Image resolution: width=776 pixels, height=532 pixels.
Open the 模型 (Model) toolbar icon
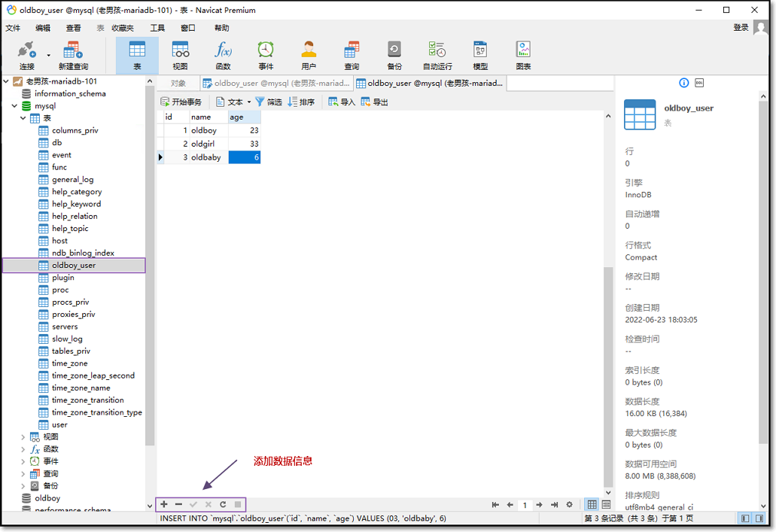point(480,54)
